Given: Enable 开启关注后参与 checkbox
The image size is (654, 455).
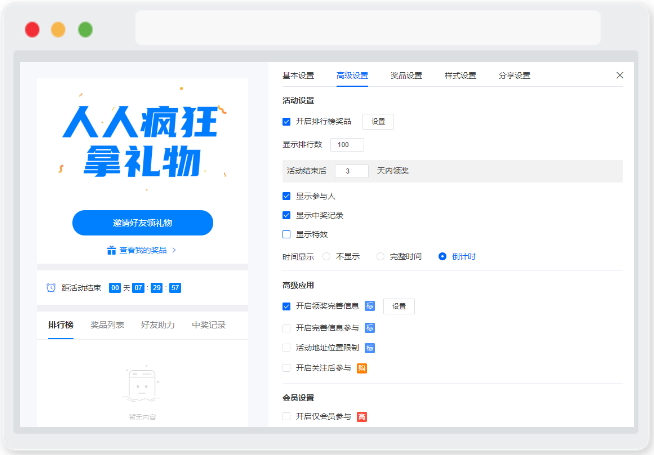Looking at the screenshot, I should coord(287,368).
